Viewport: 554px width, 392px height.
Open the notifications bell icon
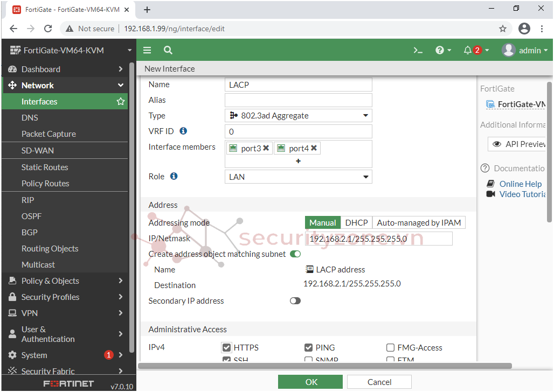coord(467,50)
